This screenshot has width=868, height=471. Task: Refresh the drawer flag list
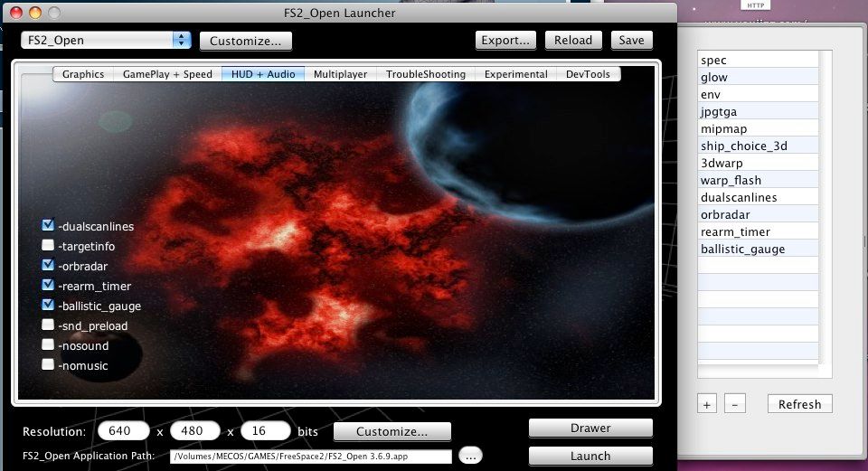point(799,404)
